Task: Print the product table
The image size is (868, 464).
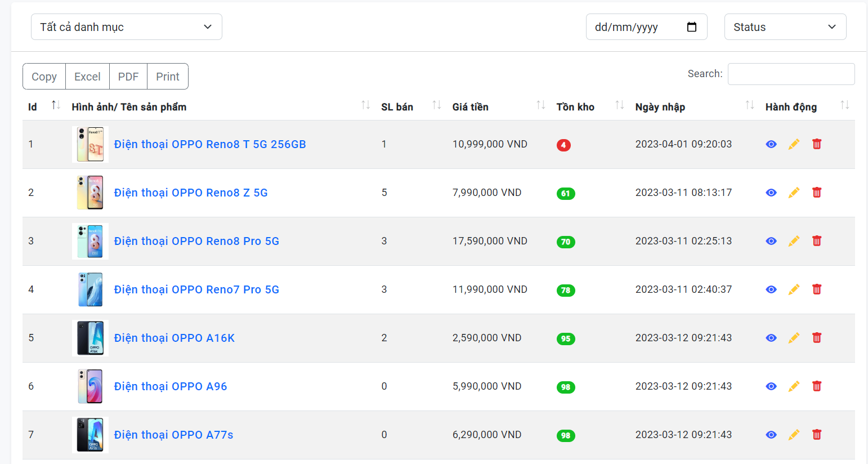Action: [x=168, y=77]
